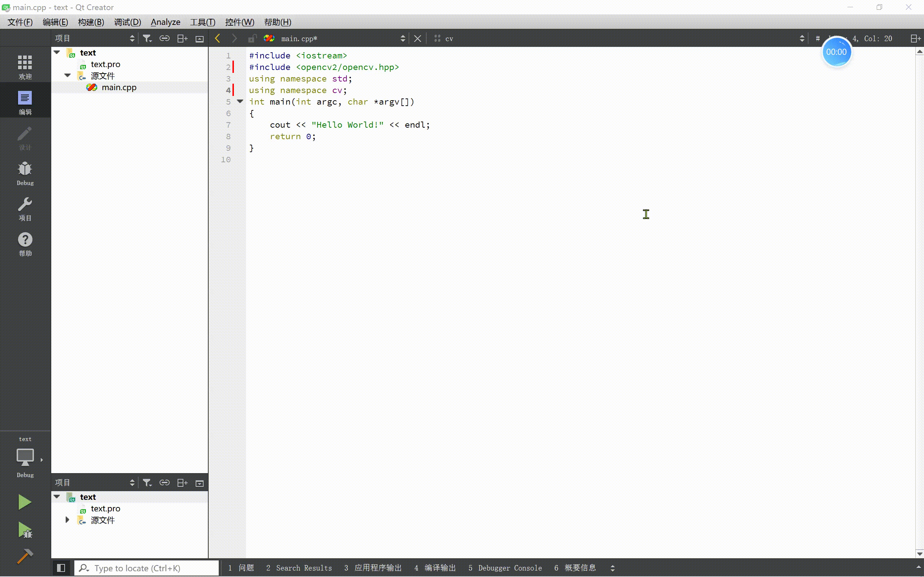Collapse the 源文件 folder in top tree
The height and width of the screenshot is (577, 924).
pos(67,76)
